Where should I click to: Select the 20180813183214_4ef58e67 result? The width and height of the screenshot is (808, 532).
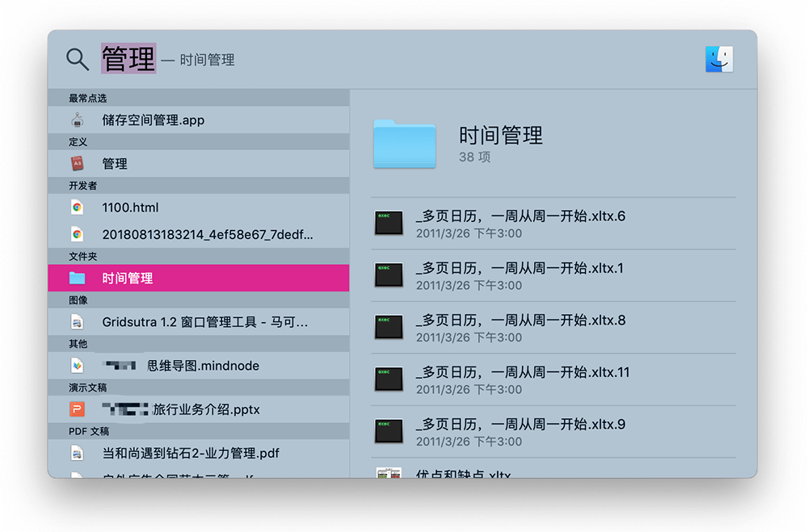199,234
